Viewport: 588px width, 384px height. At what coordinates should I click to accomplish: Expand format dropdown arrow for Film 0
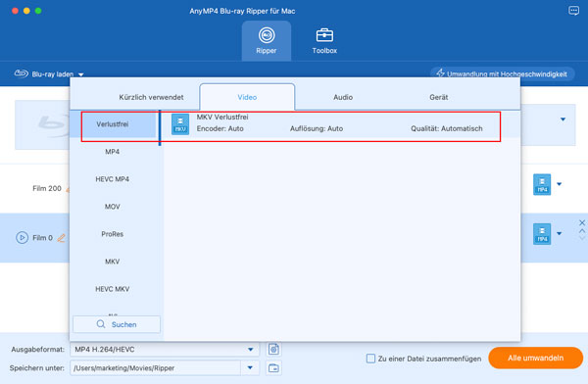click(x=560, y=233)
